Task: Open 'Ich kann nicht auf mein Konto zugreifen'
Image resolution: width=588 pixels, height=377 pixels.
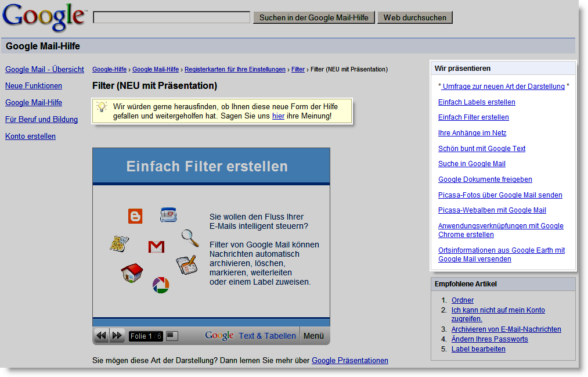Action: (498, 314)
